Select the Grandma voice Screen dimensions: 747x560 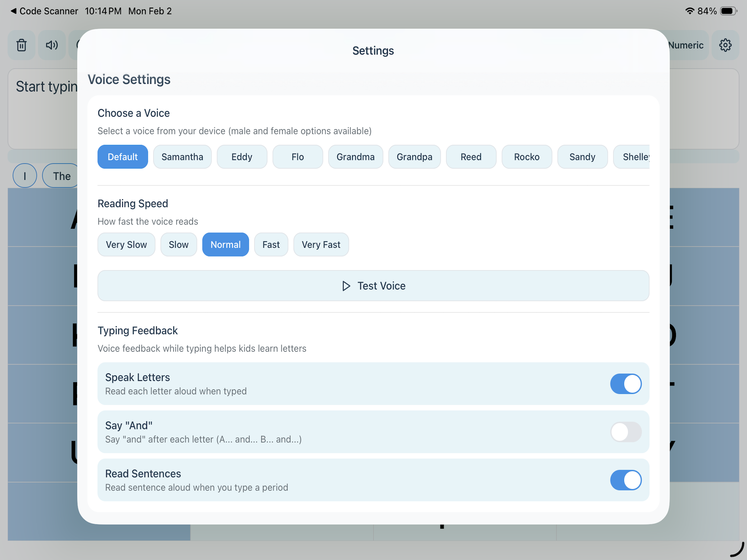[356, 157]
